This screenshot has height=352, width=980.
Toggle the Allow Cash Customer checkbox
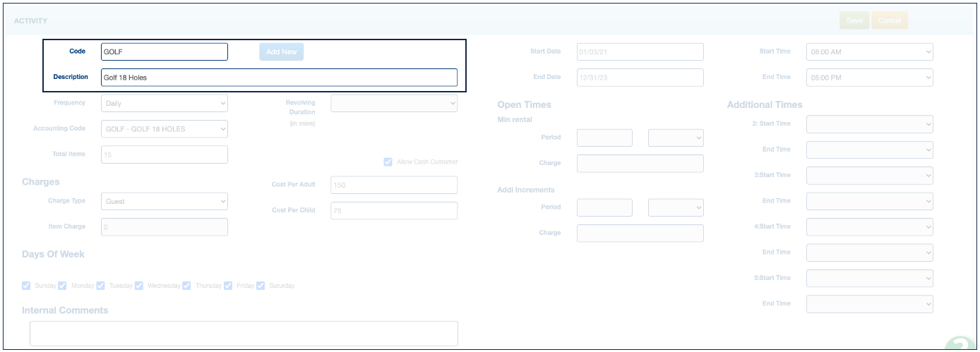click(x=388, y=162)
